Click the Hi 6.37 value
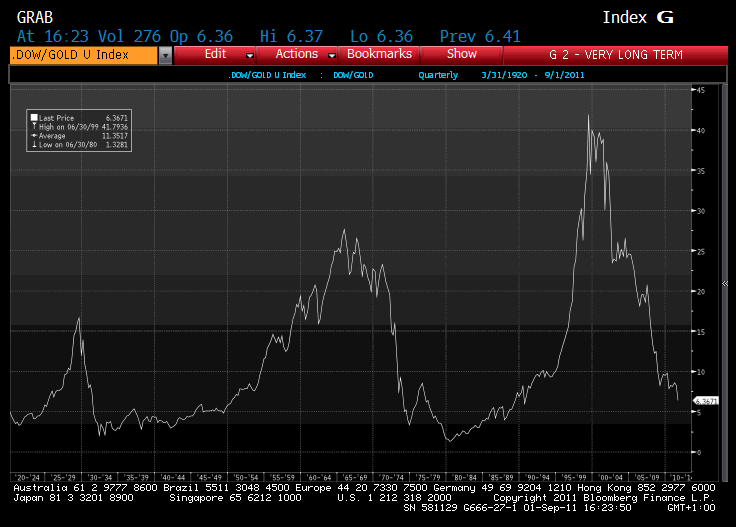Image resolution: width=736 pixels, height=527 pixels. pos(291,37)
